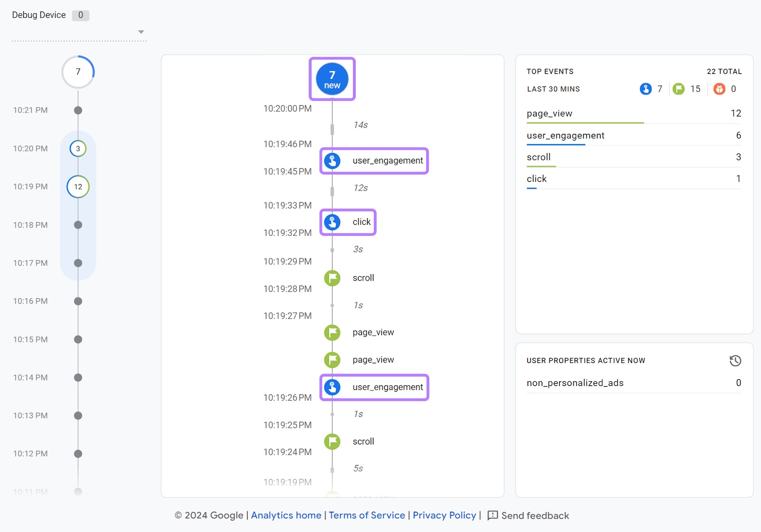Click the '7 new' events circle
Image resolution: width=761 pixels, height=532 pixels.
[x=332, y=78]
